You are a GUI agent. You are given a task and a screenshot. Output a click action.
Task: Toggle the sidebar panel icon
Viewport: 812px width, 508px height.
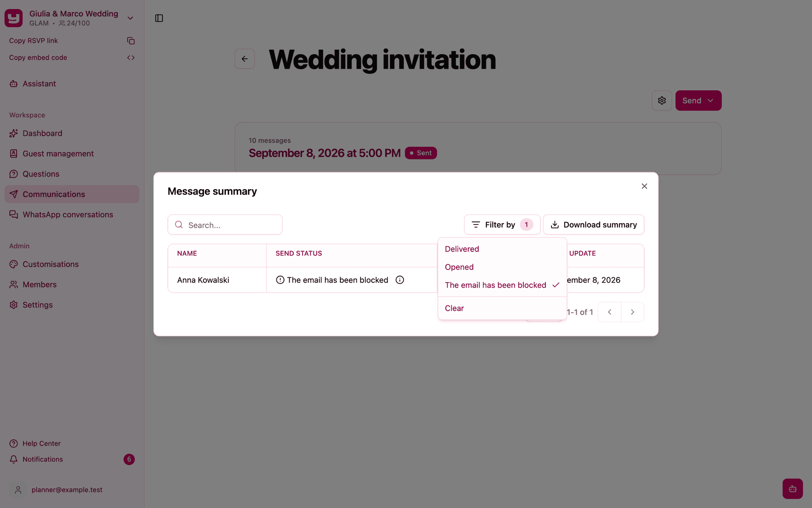click(159, 18)
